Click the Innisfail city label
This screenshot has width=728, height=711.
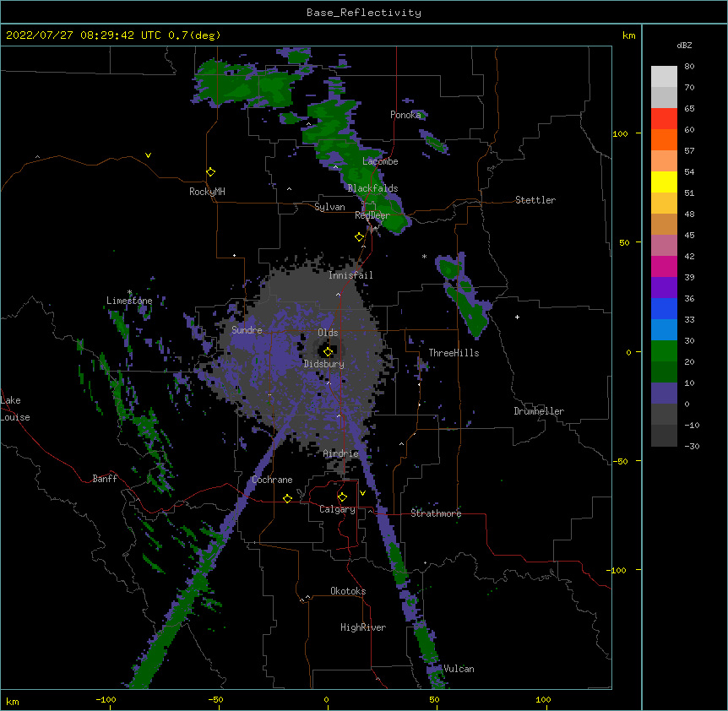pyautogui.click(x=350, y=275)
